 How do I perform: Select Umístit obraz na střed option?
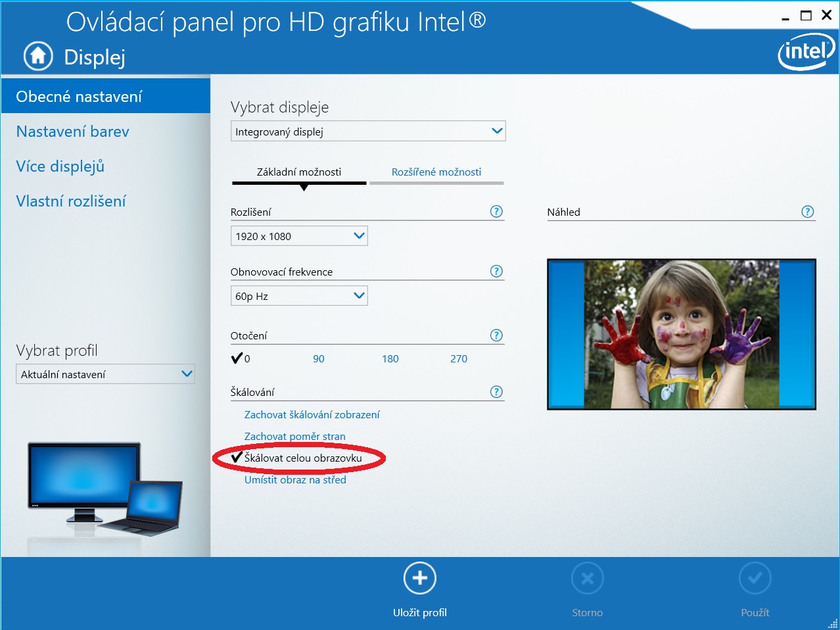(295, 480)
